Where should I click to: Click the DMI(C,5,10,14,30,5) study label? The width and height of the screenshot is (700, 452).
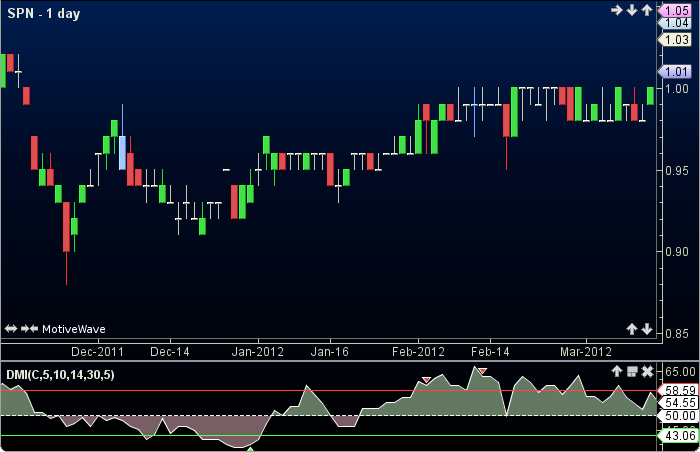tap(60, 375)
